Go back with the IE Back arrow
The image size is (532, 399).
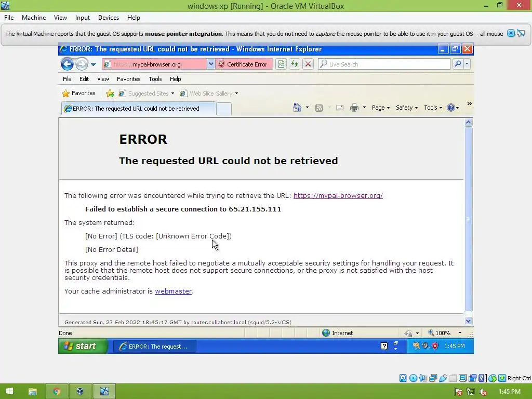(67, 64)
